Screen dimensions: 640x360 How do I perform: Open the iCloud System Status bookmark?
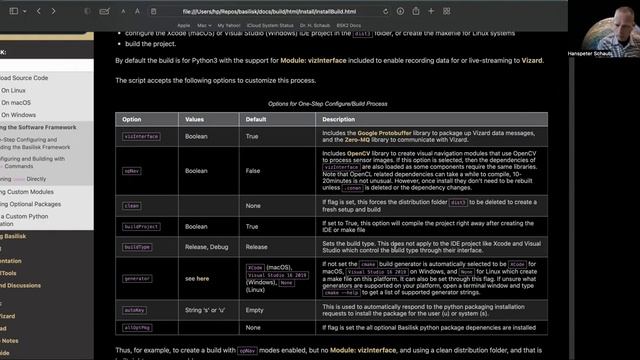pyautogui.click(x=270, y=25)
